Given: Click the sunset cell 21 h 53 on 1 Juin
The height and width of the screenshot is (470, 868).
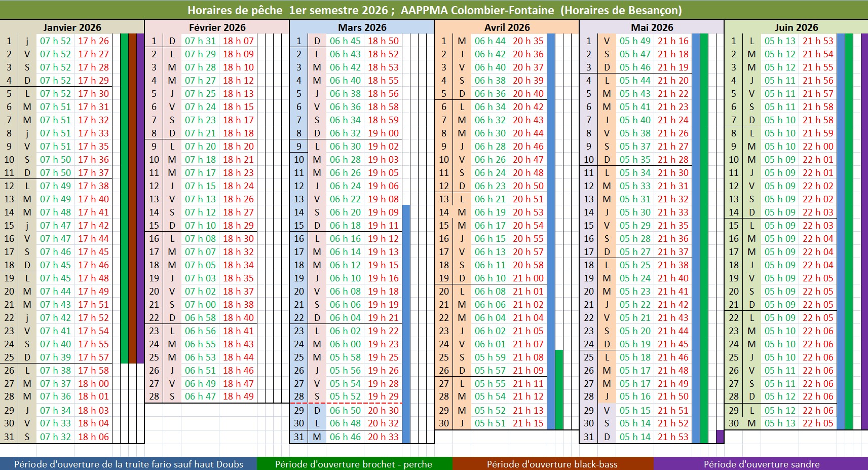Looking at the screenshot, I should click(x=818, y=41).
